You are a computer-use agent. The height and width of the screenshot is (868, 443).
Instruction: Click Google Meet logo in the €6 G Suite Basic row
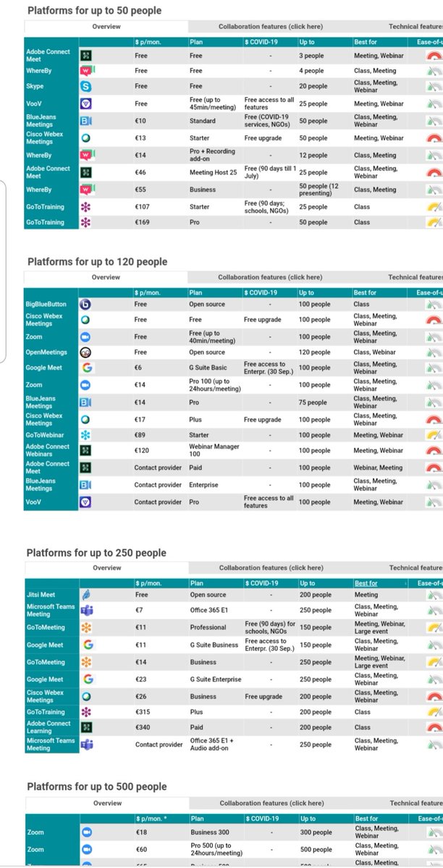(x=87, y=368)
